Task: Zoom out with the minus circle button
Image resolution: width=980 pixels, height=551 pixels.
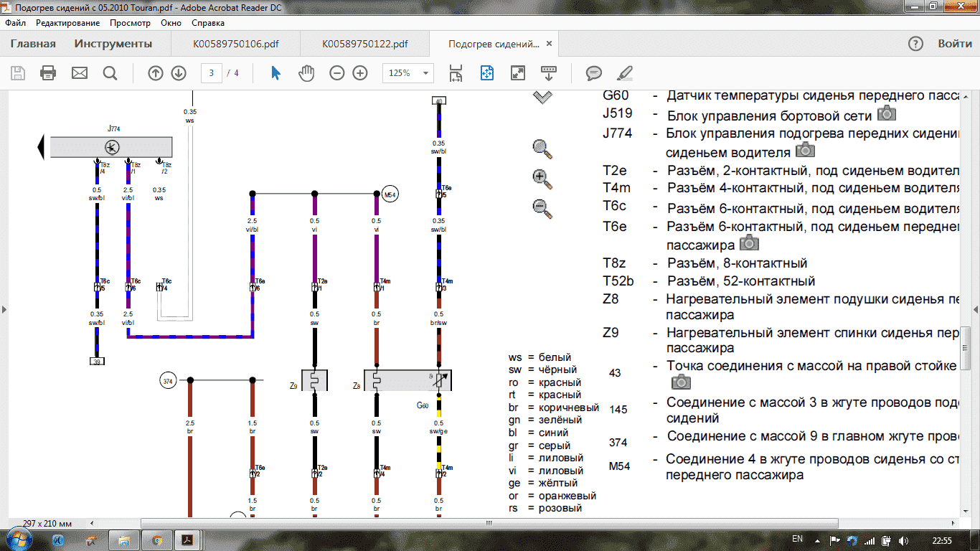Action: point(337,73)
